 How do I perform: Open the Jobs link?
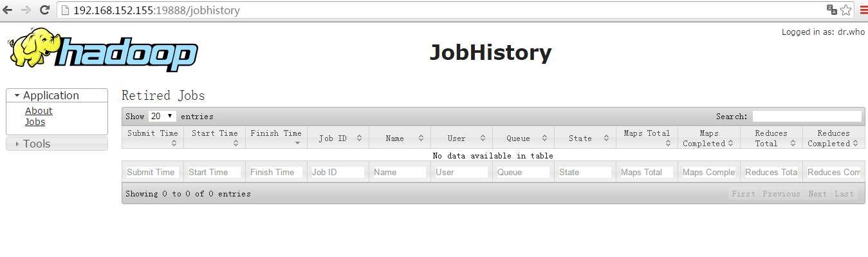pyautogui.click(x=35, y=121)
